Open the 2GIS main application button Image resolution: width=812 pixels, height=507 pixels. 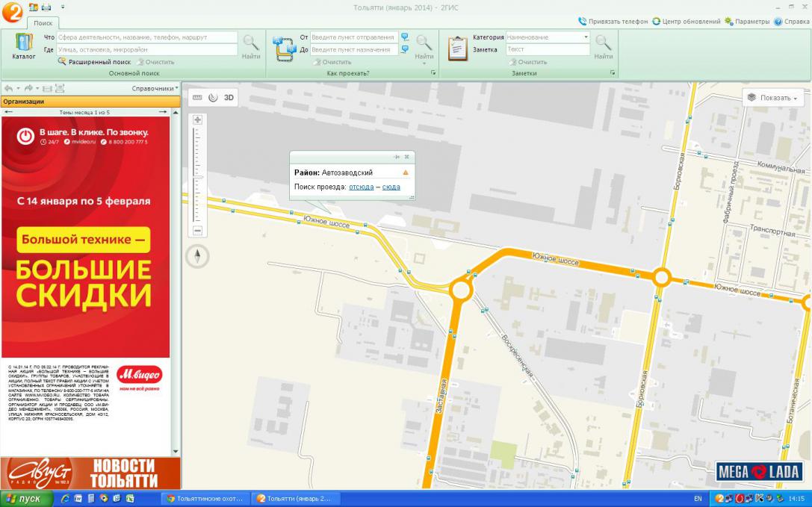[11, 12]
